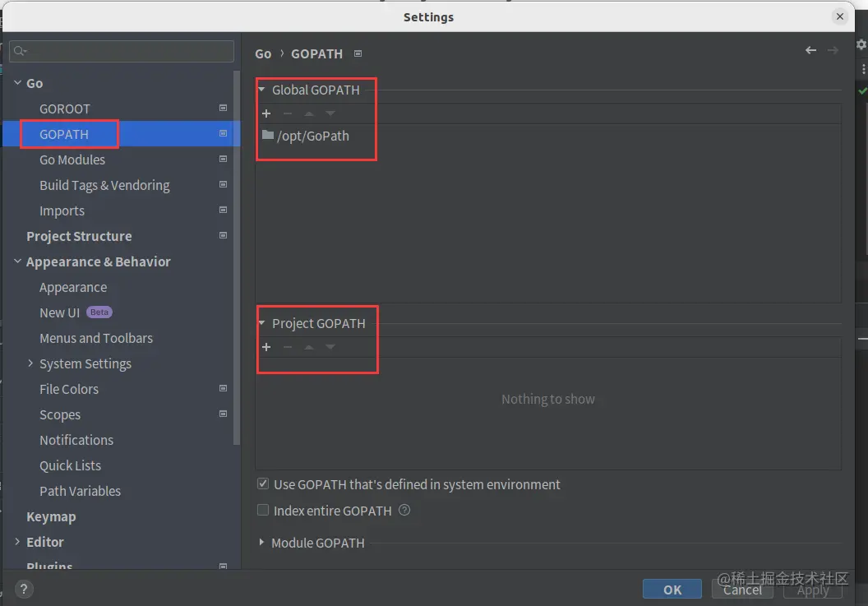Open the Appearance settings page
The height and width of the screenshot is (606, 868).
pos(73,287)
